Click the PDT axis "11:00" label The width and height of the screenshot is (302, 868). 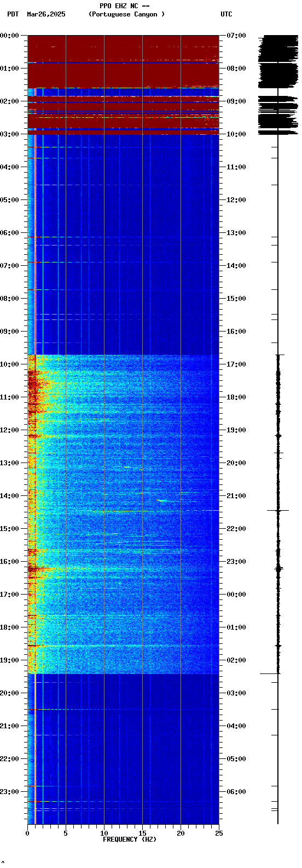[x=10, y=397]
